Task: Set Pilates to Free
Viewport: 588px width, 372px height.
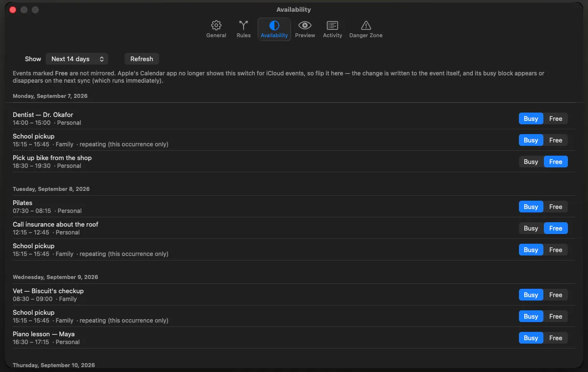Action: (556, 207)
